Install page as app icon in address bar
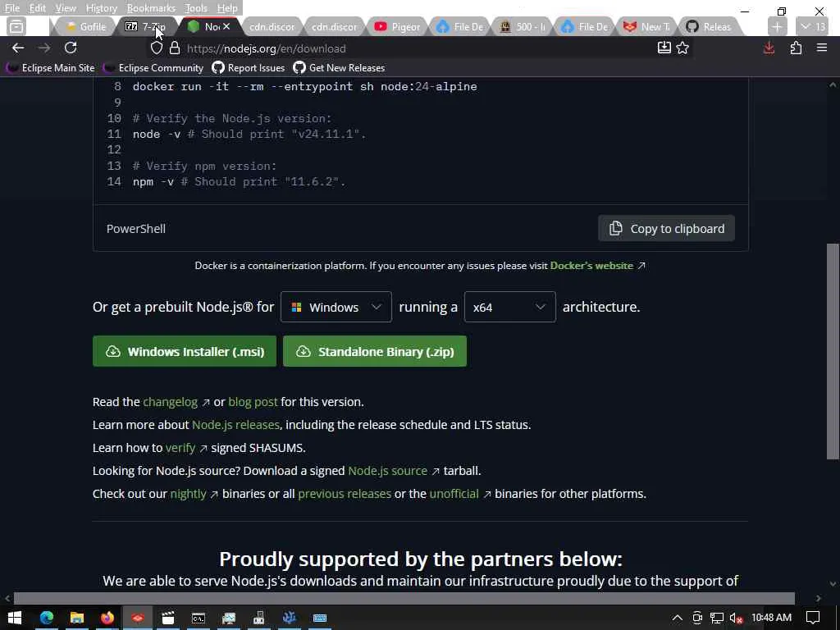 664,48
